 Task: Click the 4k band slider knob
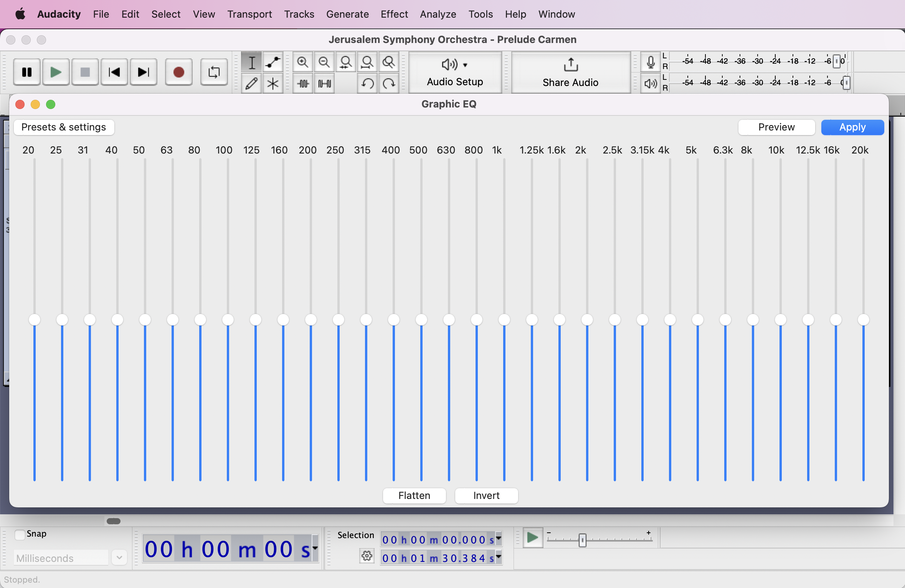tap(670, 320)
